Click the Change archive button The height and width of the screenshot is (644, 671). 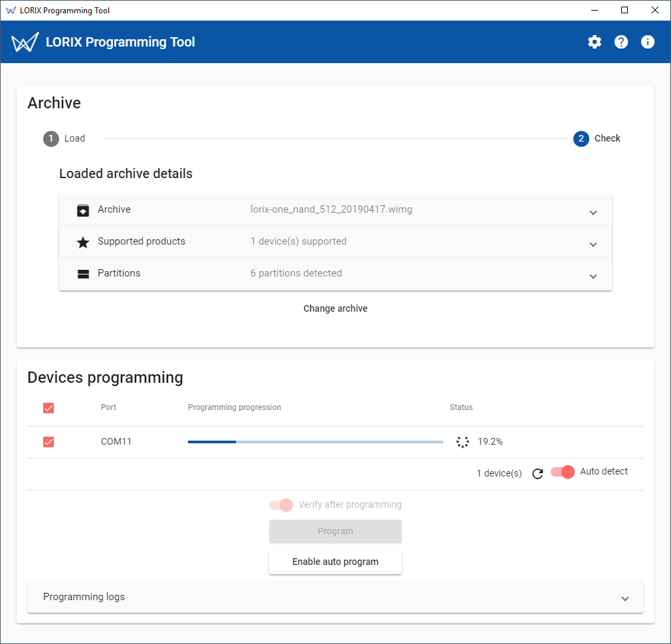click(335, 308)
